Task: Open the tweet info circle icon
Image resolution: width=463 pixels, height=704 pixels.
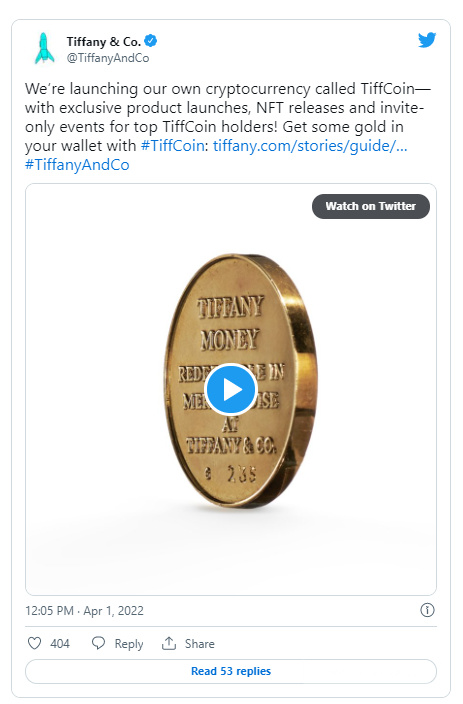Action: 427,610
